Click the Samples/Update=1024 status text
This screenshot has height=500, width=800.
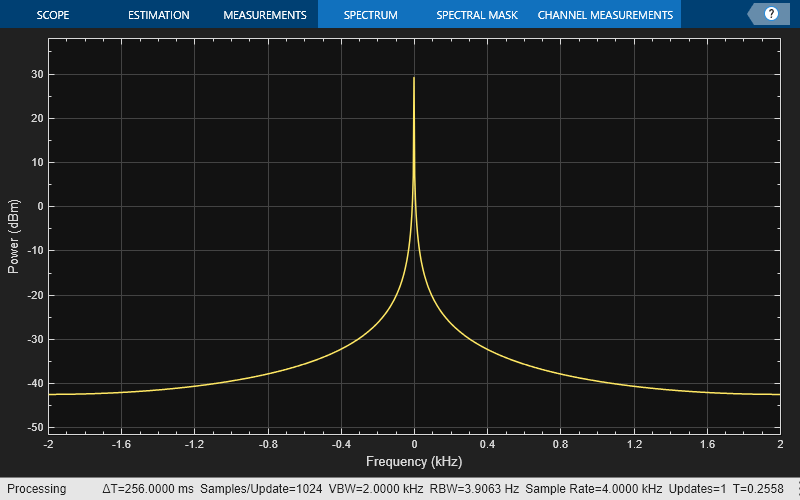(261, 489)
